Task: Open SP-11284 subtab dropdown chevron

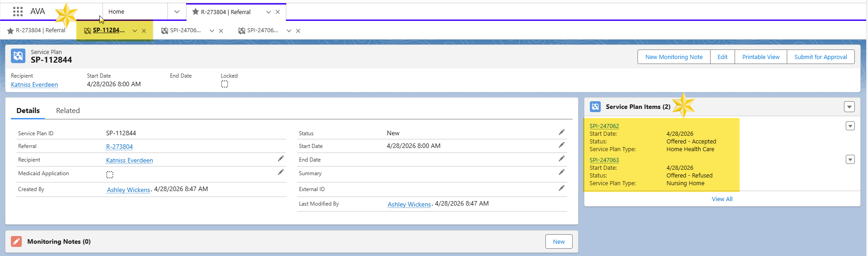Action: (135, 31)
